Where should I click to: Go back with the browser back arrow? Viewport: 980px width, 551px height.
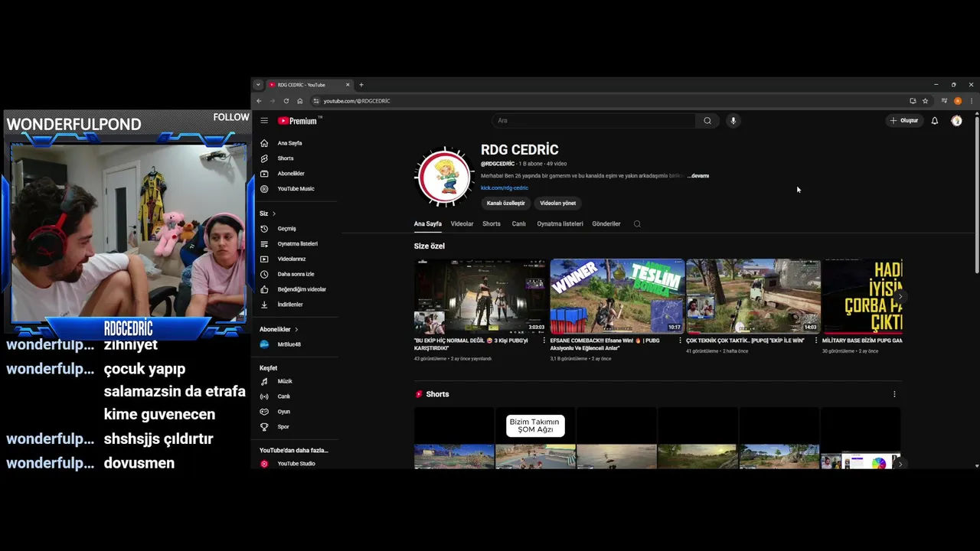[x=259, y=101]
